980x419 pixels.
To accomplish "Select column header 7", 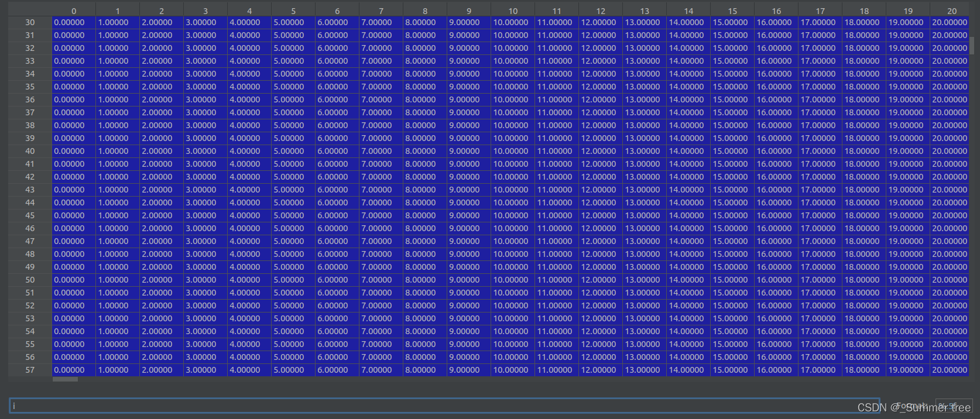I will (381, 11).
